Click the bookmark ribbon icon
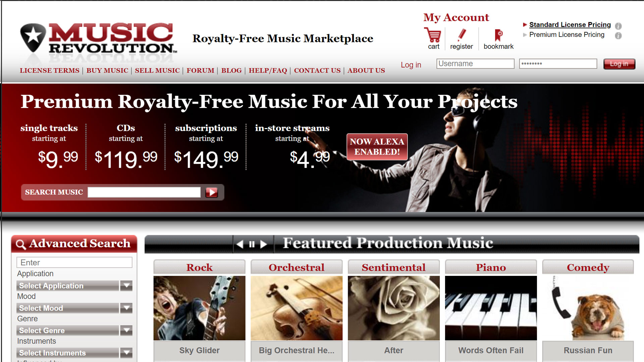 tap(498, 35)
